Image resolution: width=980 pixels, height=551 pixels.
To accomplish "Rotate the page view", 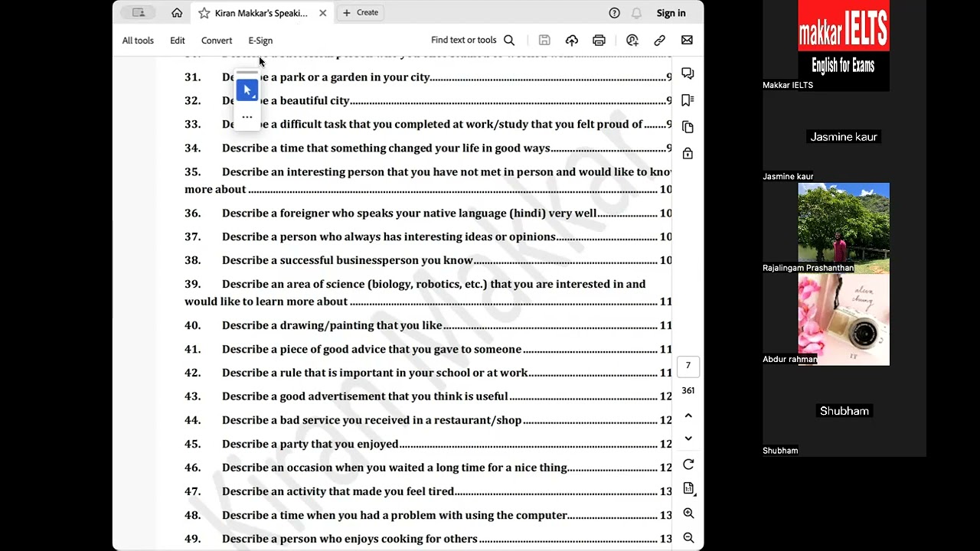I will coord(688,465).
